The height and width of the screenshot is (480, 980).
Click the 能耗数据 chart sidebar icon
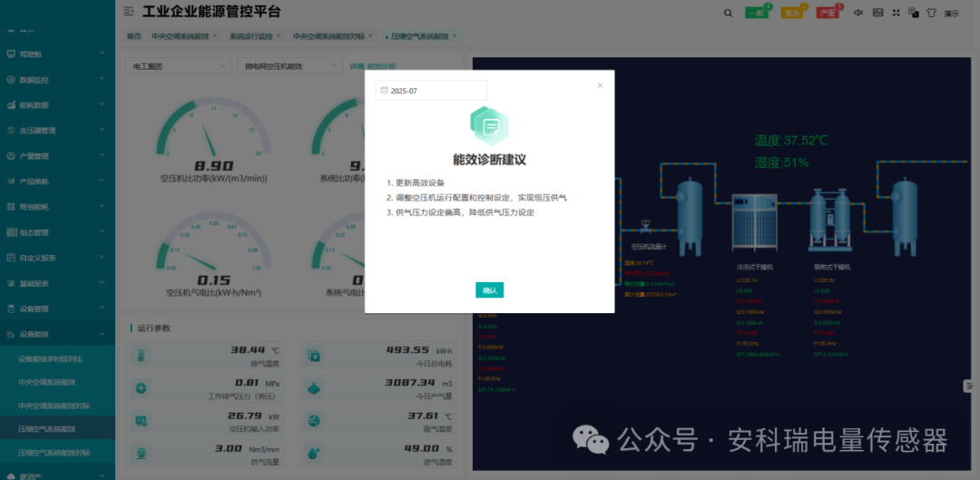(11, 105)
